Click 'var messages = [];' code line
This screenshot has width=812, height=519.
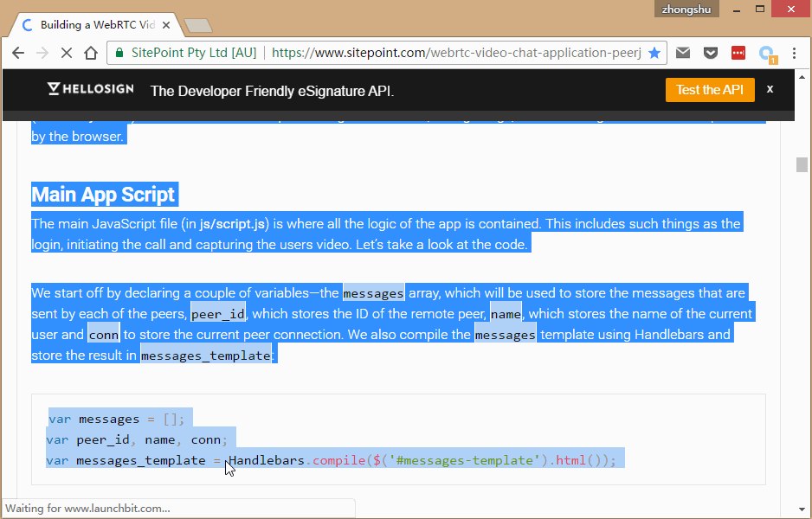tap(117, 420)
